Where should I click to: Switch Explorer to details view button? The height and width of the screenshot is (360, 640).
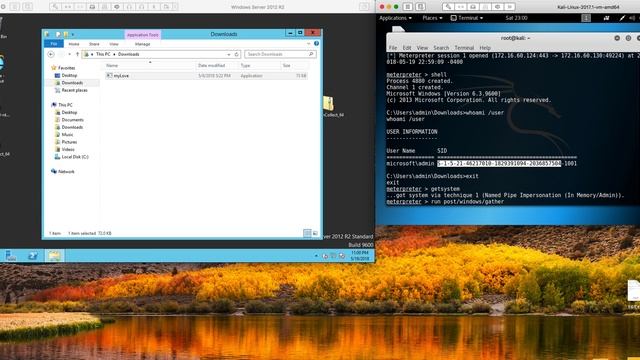coord(307,233)
